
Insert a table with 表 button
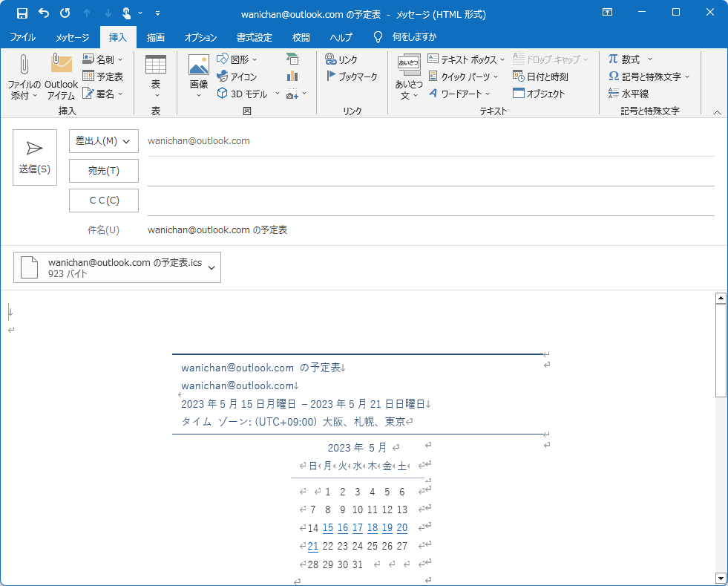[x=156, y=76]
